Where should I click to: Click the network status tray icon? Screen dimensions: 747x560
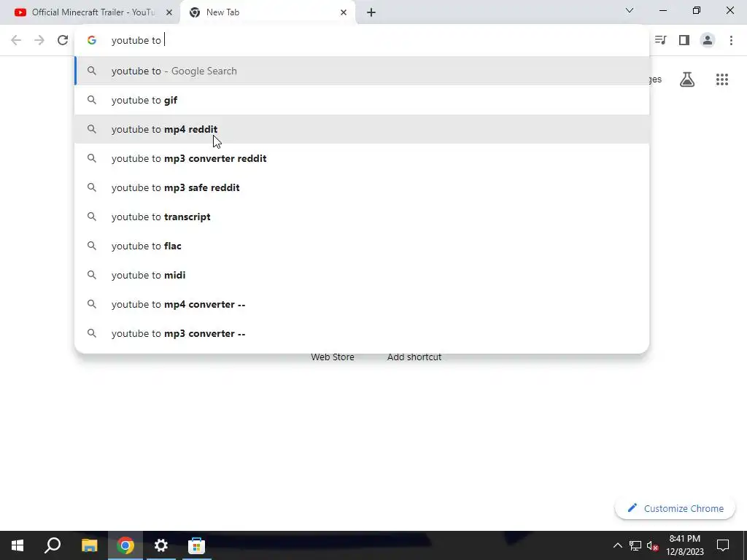(635, 545)
